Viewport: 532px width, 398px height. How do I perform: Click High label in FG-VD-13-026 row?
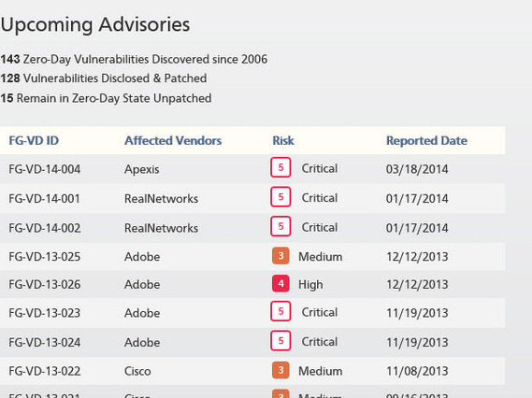point(310,285)
